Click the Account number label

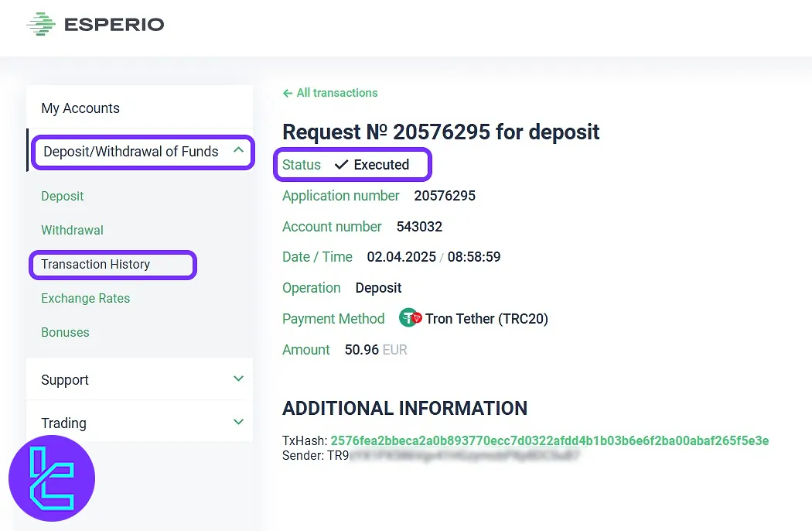(332, 227)
